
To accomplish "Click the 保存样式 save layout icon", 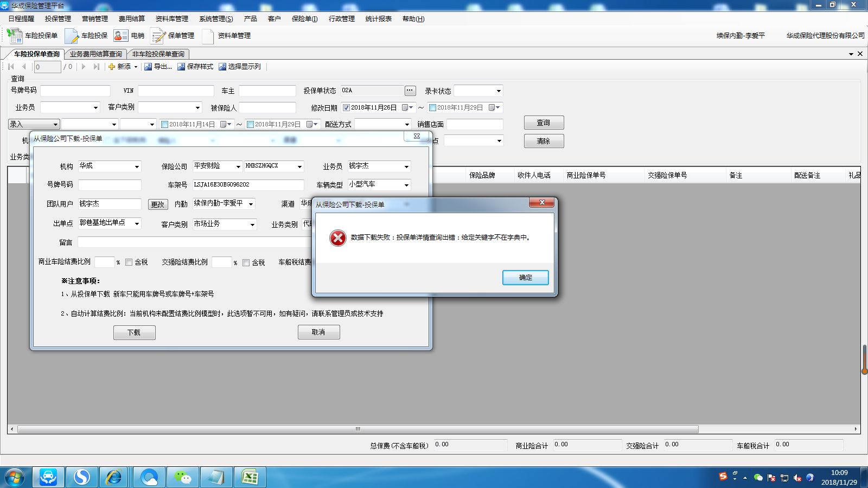I will coord(181,67).
